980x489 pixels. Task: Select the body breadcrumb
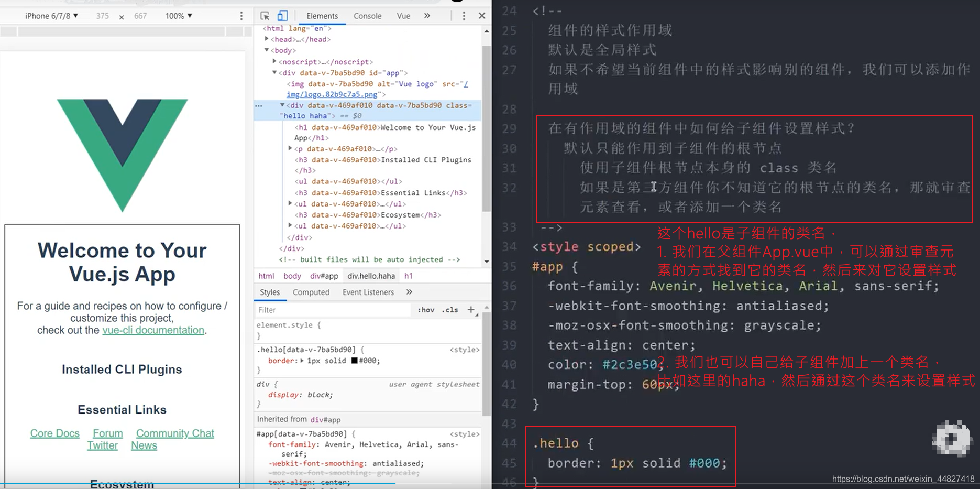click(x=292, y=276)
